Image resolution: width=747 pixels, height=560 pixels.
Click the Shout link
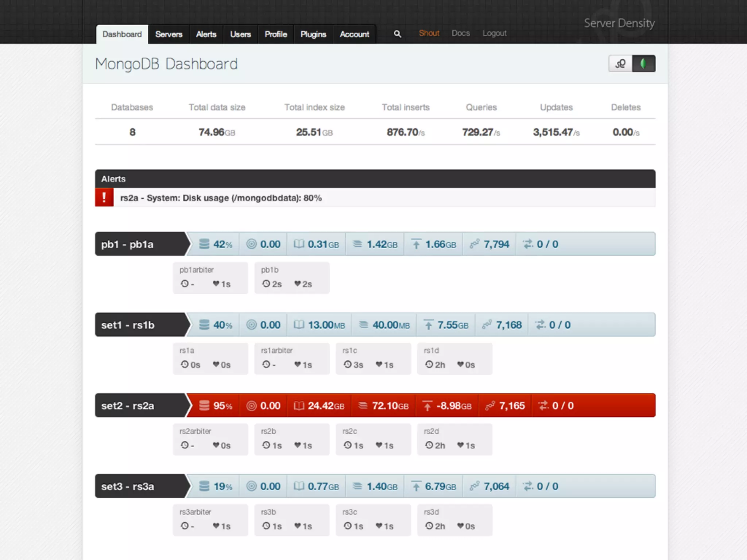(429, 33)
